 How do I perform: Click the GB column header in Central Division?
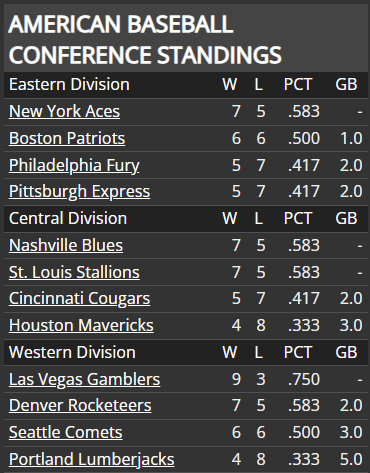click(346, 219)
